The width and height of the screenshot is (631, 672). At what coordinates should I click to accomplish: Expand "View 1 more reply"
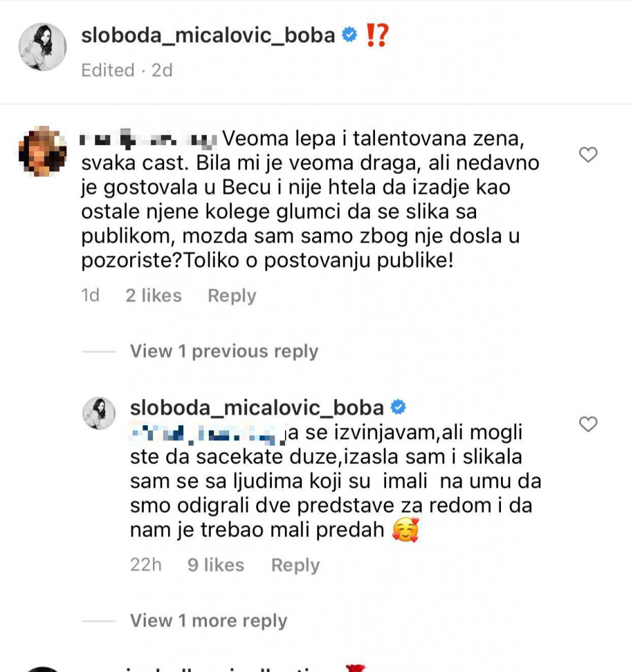pos(208,620)
